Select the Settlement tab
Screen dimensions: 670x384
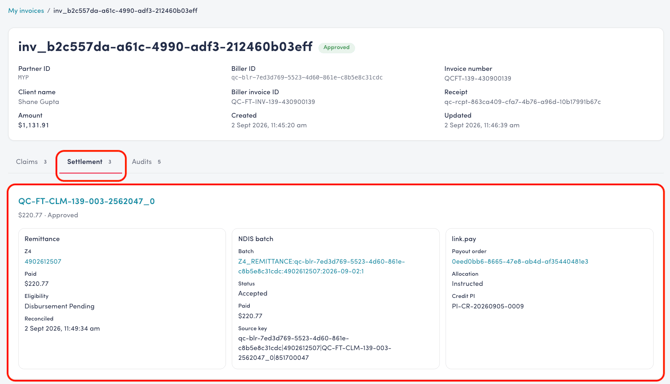[x=89, y=162]
